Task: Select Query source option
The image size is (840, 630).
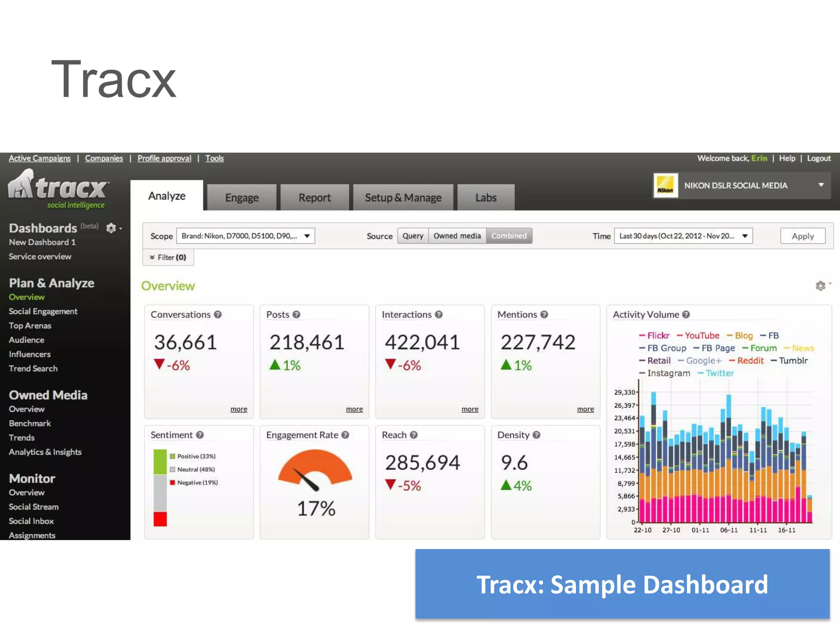Action: point(413,236)
